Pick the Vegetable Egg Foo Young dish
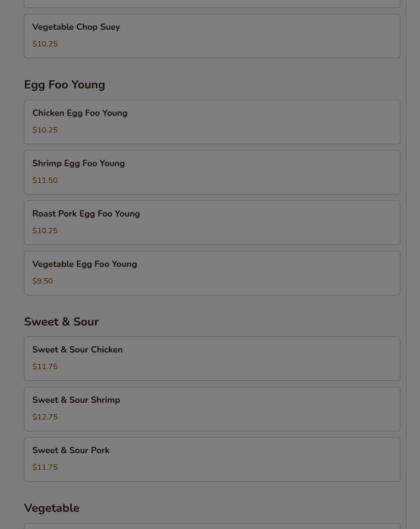Screen dimensions: 420x529 (84, 264)
